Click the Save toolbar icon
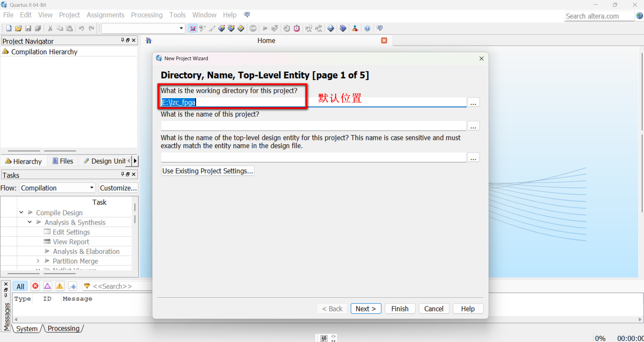The image size is (644, 342). click(x=28, y=28)
